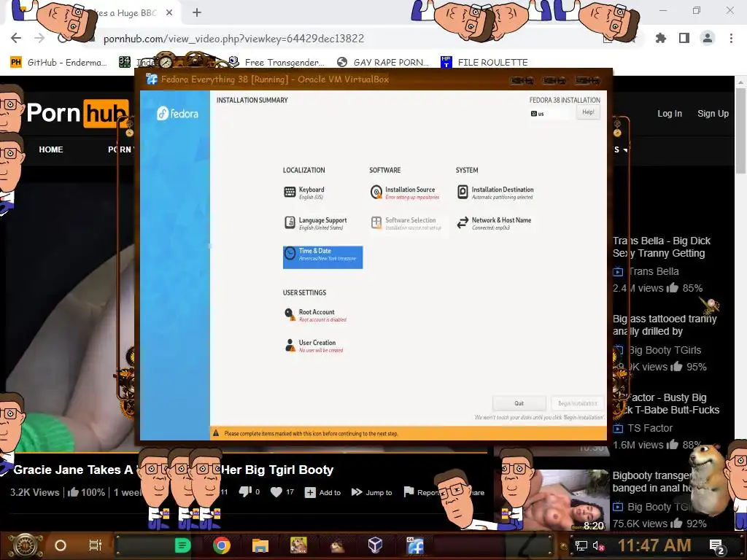Click Sign Up on the web page

pos(713,113)
